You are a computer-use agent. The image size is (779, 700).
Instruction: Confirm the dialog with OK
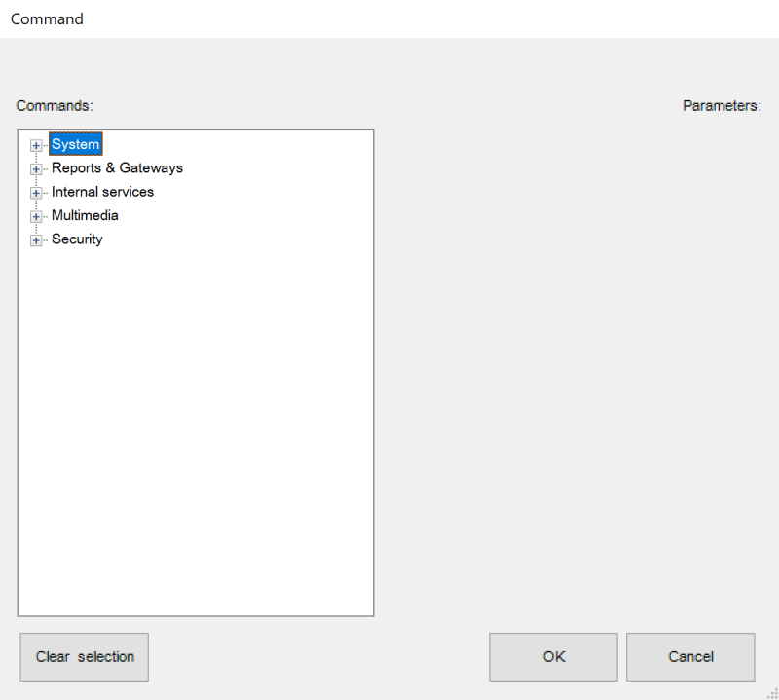click(553, 657)
